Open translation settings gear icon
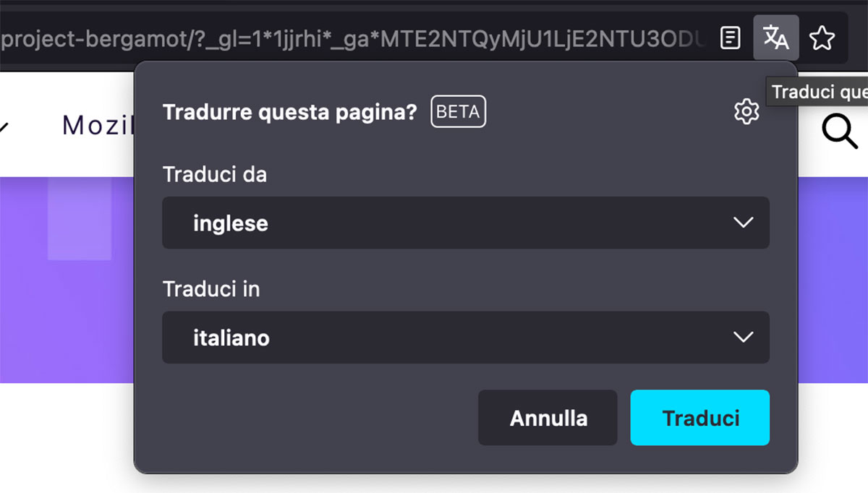This screenshot has width=868, height=493. (746, 112)
